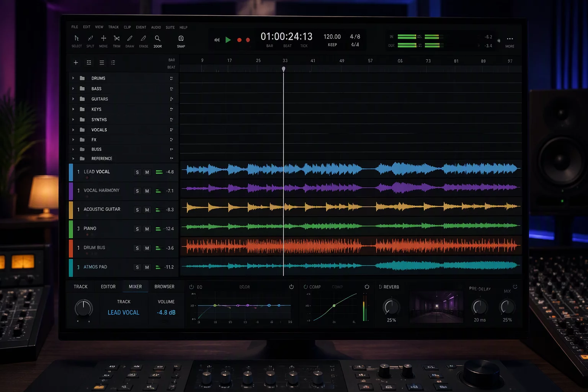Adjust the PRE-DELAY 20 ms knob
588x392 pixels.
[x=480, y=307]
